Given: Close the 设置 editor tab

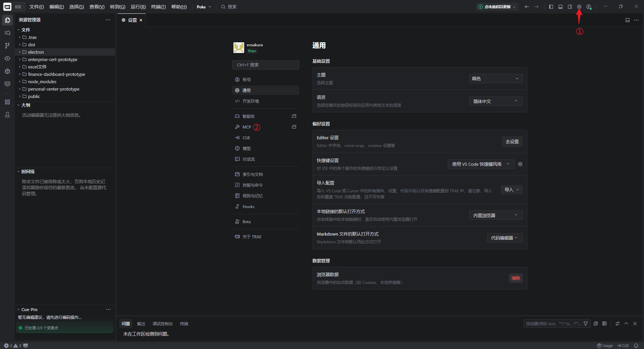Looking at the screenshot, I should [141, 20].
